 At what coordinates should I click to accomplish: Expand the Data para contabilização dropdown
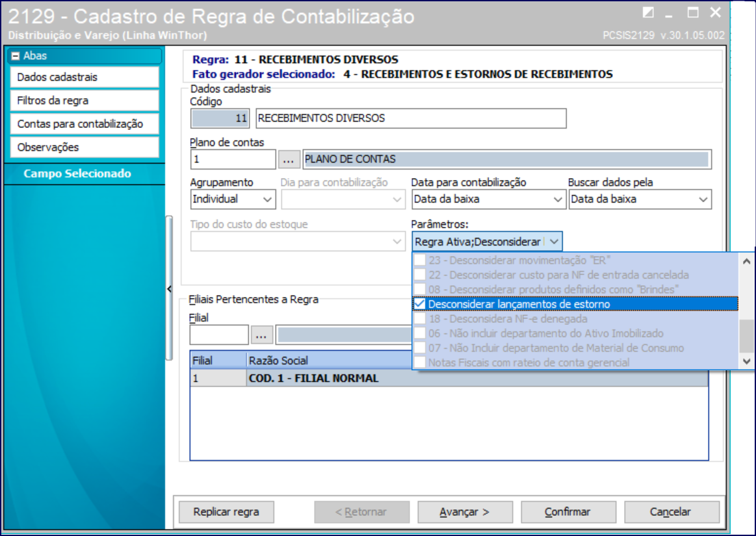[x=557, y=199]
